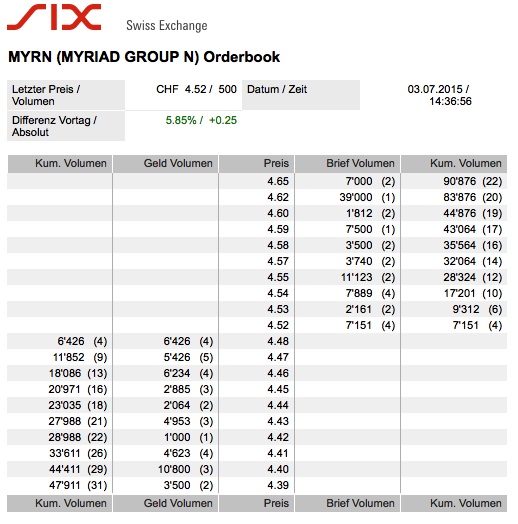
Task: Click cumulative volume 44'876 (19)
Action: (473, 213)
